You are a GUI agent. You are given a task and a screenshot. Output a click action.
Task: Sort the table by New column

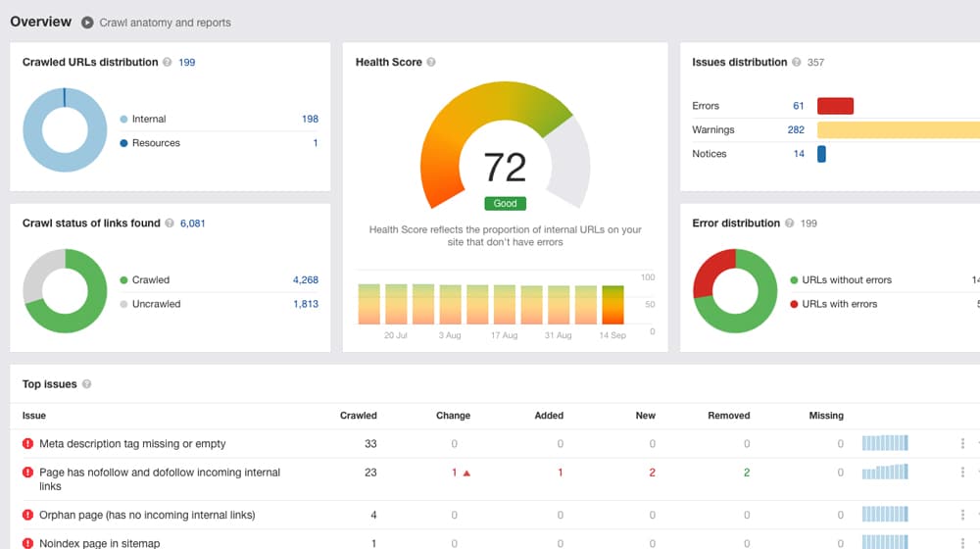(645, 416)
